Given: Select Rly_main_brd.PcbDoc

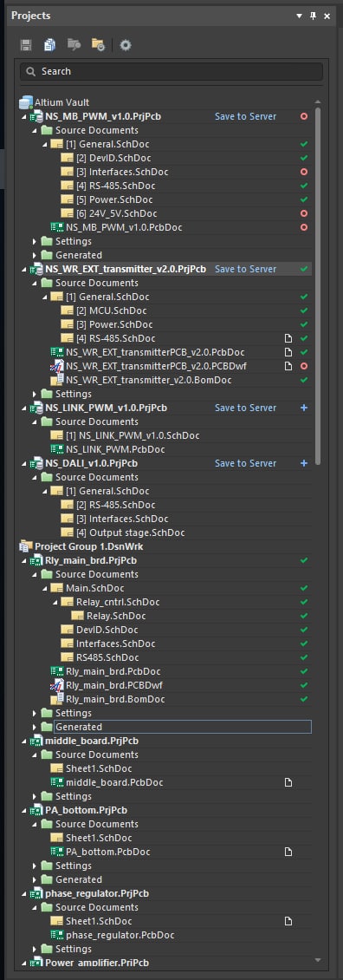Looking at the screenshot, I should tap(113, 671).
